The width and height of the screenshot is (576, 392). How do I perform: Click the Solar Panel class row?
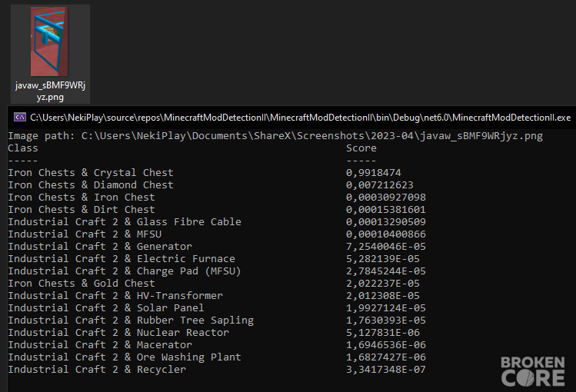[x=106, y=308]
